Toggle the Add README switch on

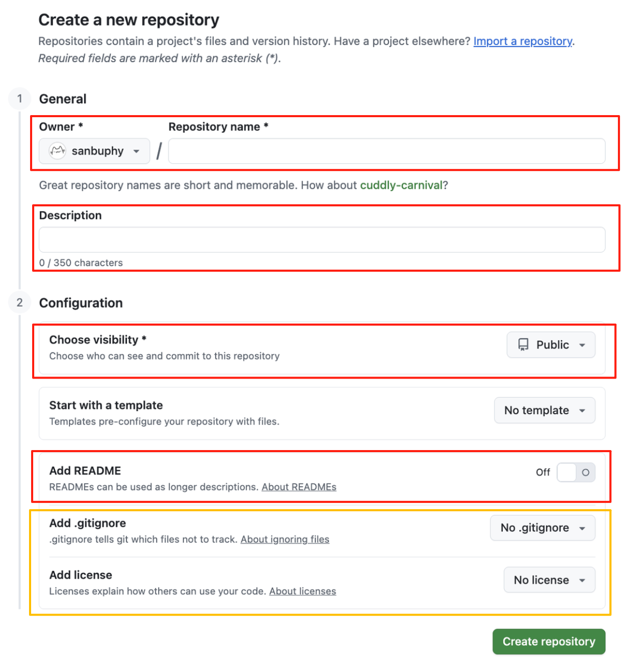[575, 472]
